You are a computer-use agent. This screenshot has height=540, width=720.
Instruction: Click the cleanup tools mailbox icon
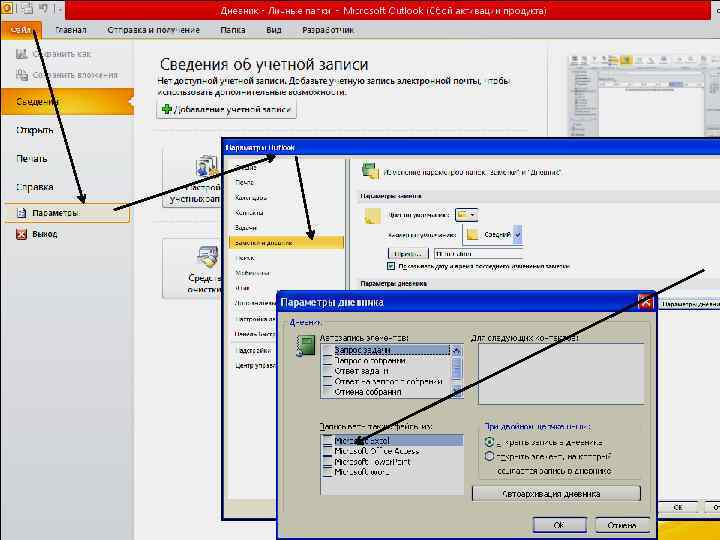click(x=208, y=257)
